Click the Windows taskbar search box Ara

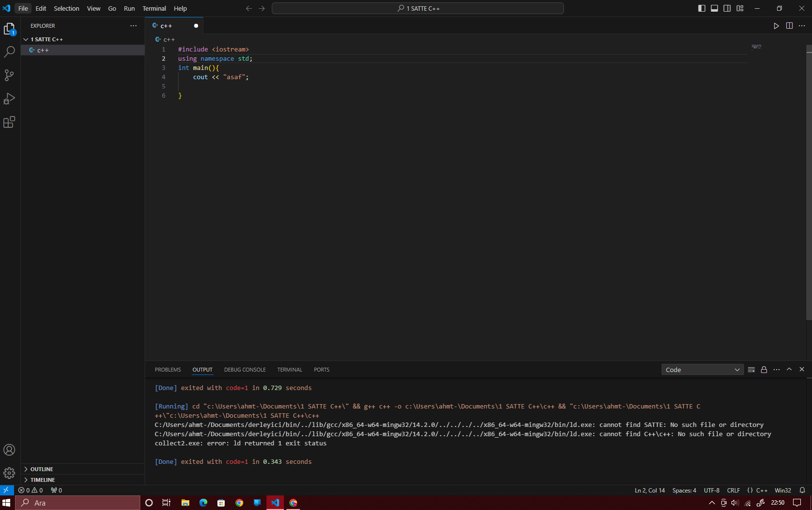(78, 503)
